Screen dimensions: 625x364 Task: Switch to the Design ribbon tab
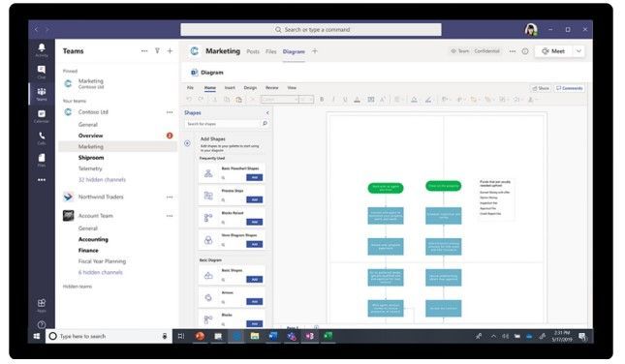[250, 88]
